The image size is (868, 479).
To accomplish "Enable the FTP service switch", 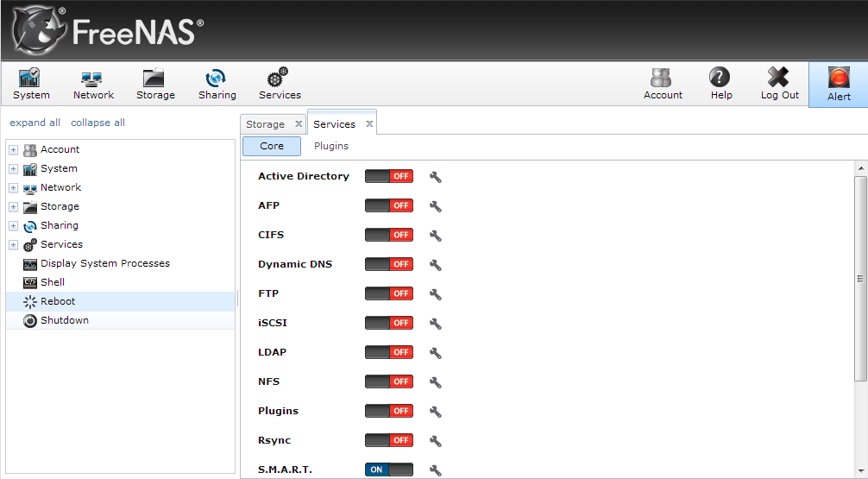I will point(389,293).
